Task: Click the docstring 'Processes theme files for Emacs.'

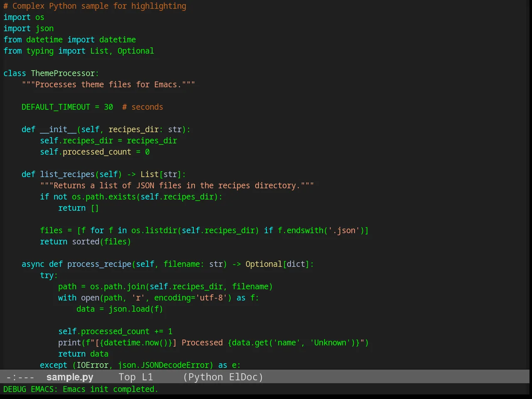Action: [108, 85]
